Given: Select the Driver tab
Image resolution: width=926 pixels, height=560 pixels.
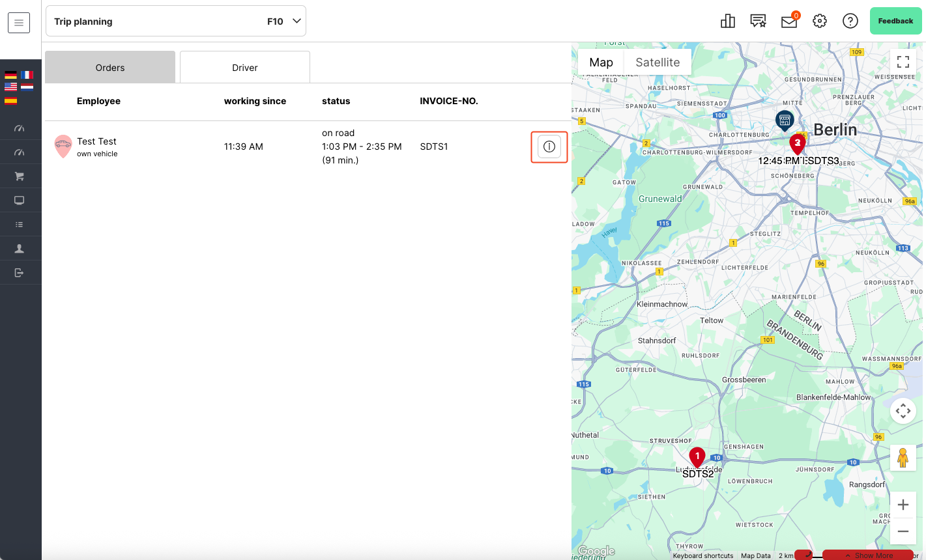Looking at the screenshot, I should point(245,67).
